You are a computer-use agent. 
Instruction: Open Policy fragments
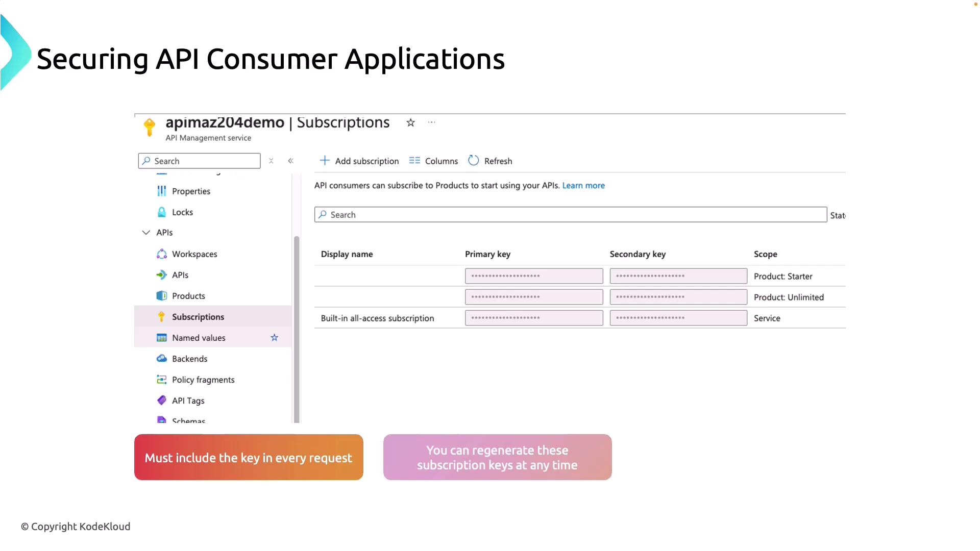(x=203, y=380)
